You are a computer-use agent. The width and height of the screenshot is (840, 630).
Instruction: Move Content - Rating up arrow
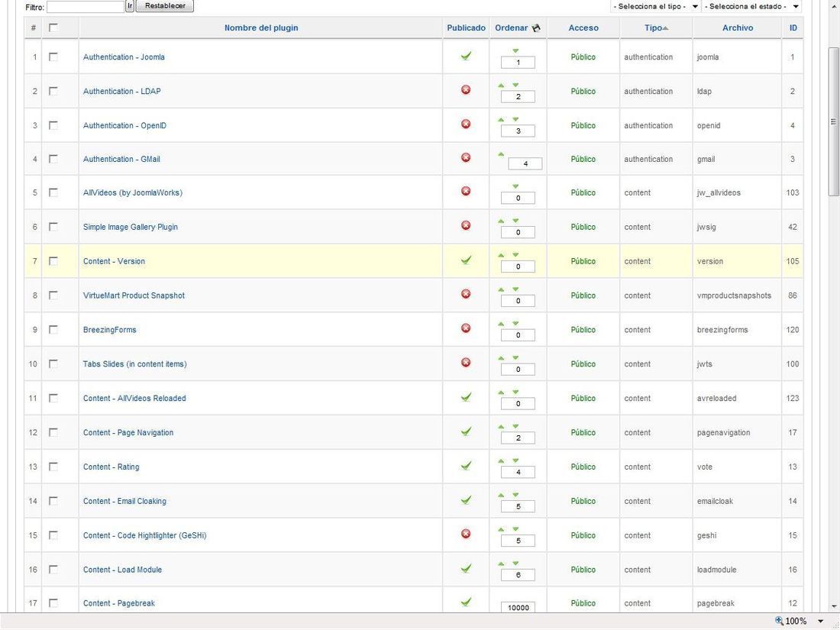501,460
